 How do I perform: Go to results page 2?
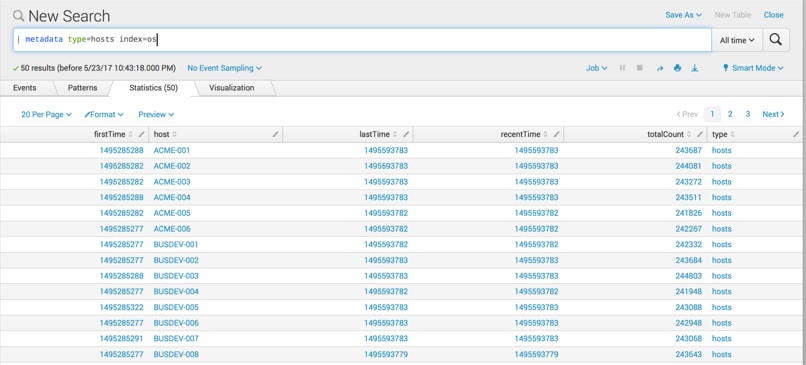tap(730, 114)
